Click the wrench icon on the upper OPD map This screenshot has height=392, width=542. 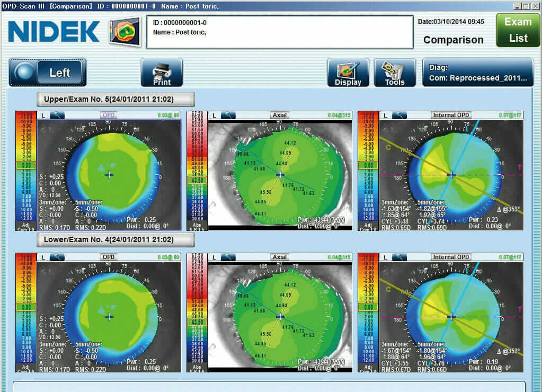pyautogui.click(x=57, y=115)
